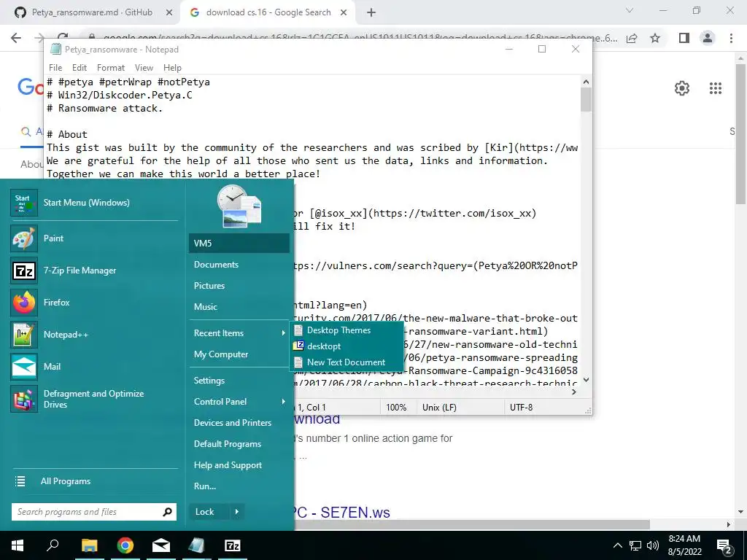
Task: Switch to 7-Zip on the taskbar
Action: pyautogui.click(x=233, y=545)
